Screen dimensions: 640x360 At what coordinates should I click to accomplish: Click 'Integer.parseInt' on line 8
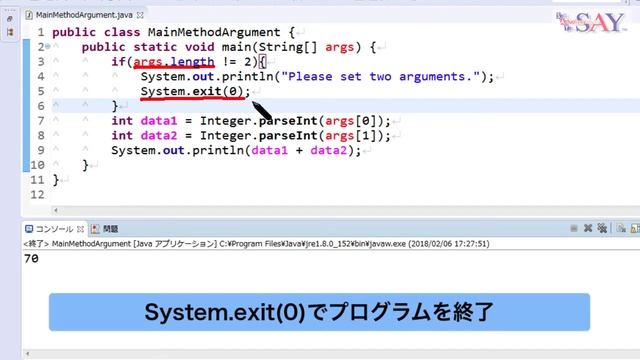click(x=258, y=136)
